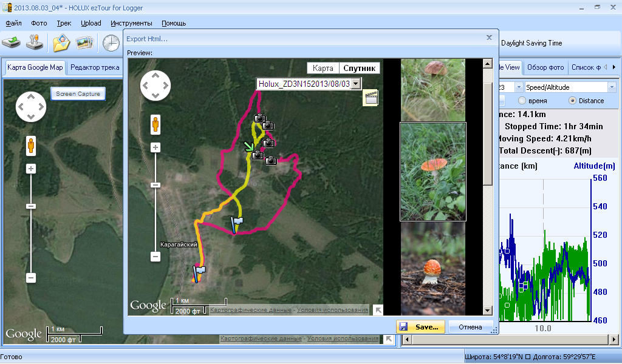Click the chart horizontal scrollbar left arrow
622x364 pixels.
pos(406,339)
